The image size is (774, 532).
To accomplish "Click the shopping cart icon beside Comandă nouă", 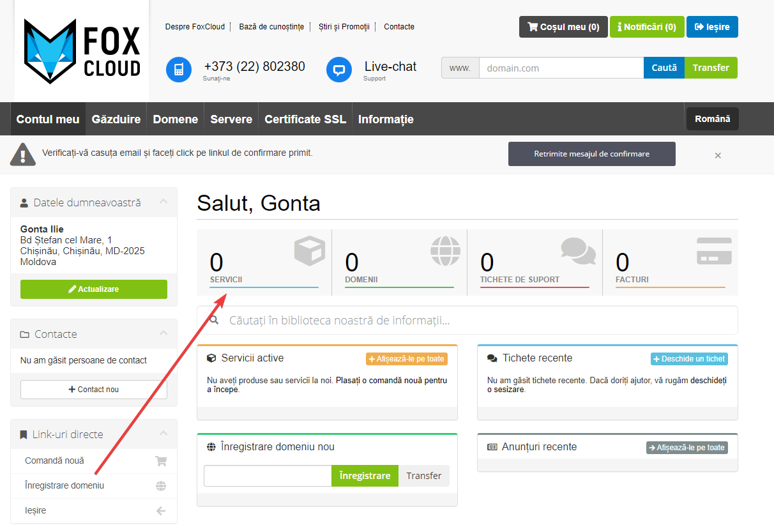I will (161, 461).
